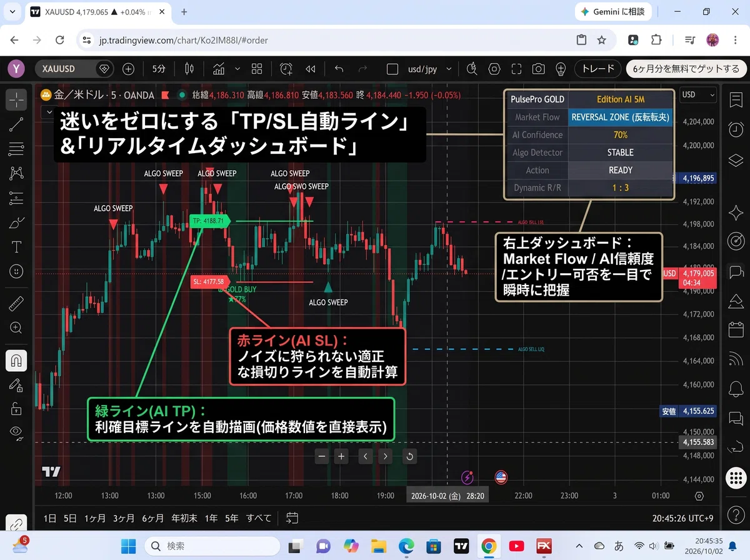750x560 pixels.
Task: Take a chart snapshot with camera icon
Action: tap(539, 69)
